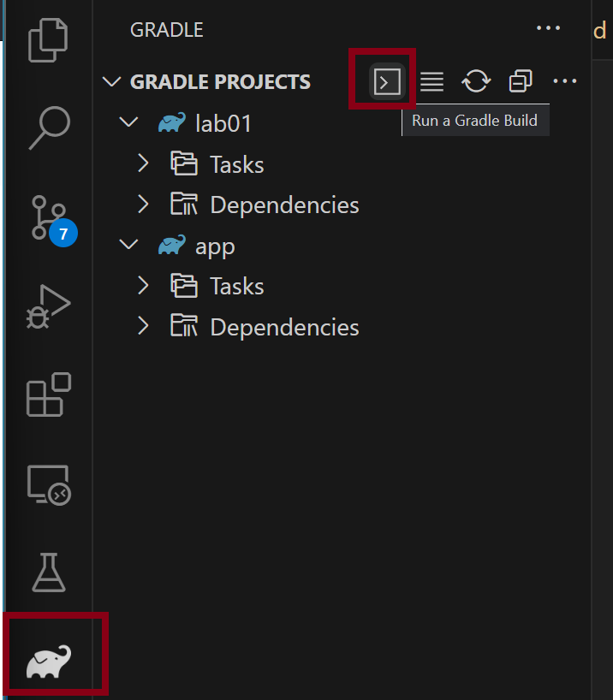Screen dimensions: 613x700
Task: Open the Explorer view in activity bar
Action: point(48,40)
